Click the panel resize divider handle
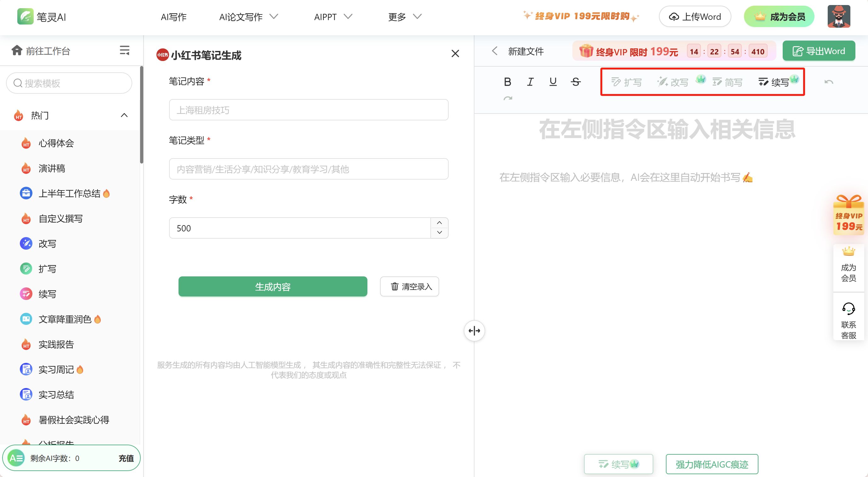The width and height of the screenshot is (868, 477). tap(474, 330)
